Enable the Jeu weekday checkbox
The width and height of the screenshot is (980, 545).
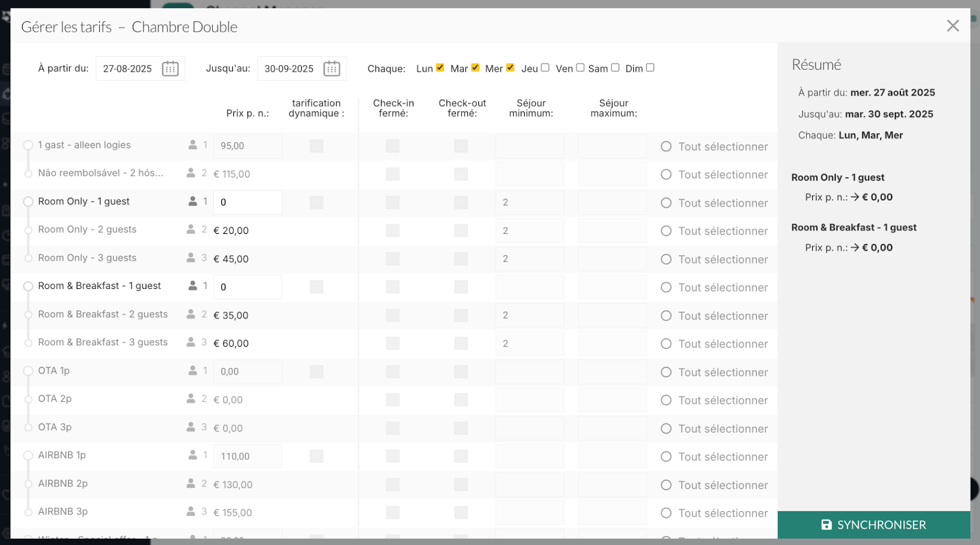coord(545,67)
